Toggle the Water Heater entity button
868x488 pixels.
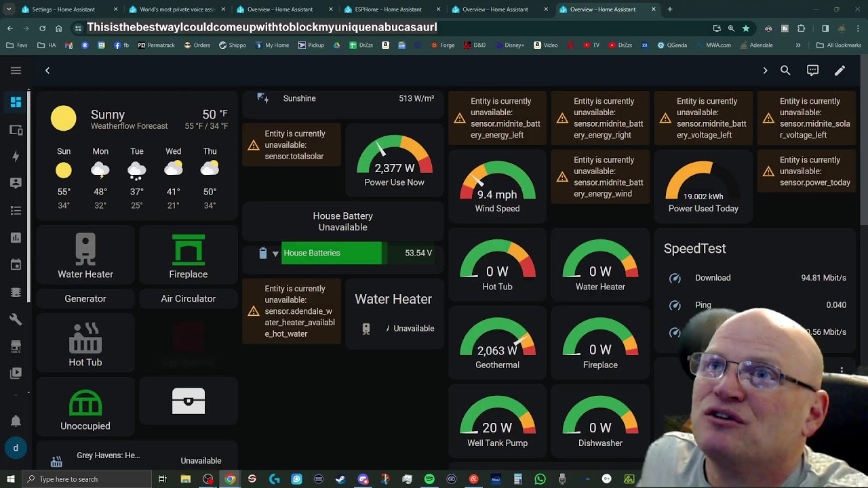[x=85, y=256]
